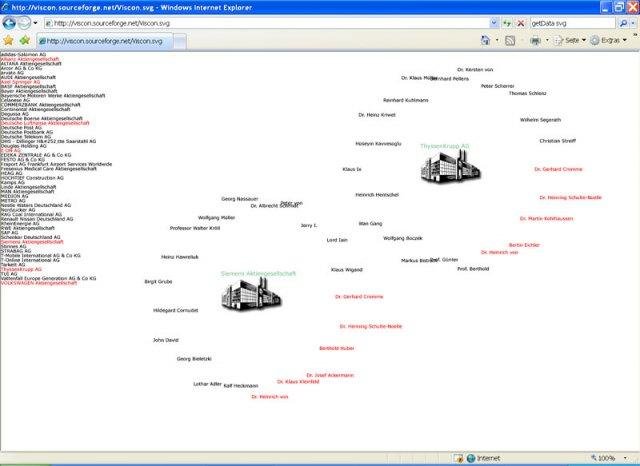Select Axel Springer AG in the company list
This screenshot has width=640, height=466.
point(20,82)
